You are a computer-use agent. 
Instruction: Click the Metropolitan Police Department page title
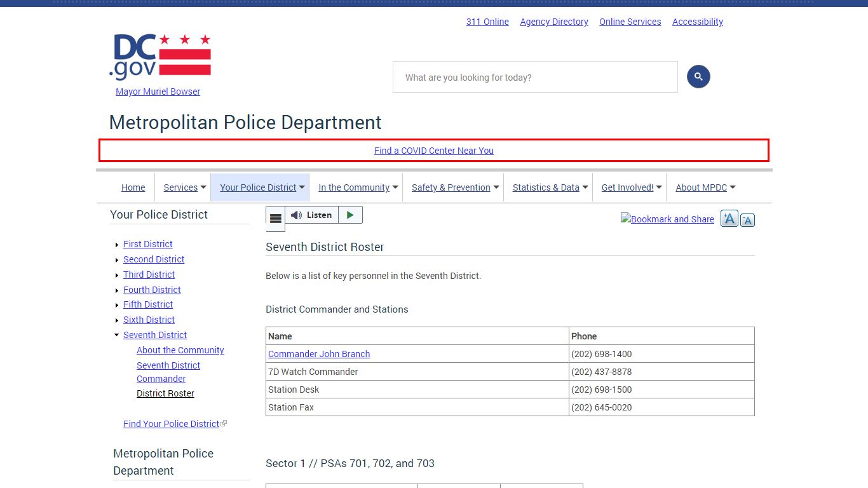[245, 122]
